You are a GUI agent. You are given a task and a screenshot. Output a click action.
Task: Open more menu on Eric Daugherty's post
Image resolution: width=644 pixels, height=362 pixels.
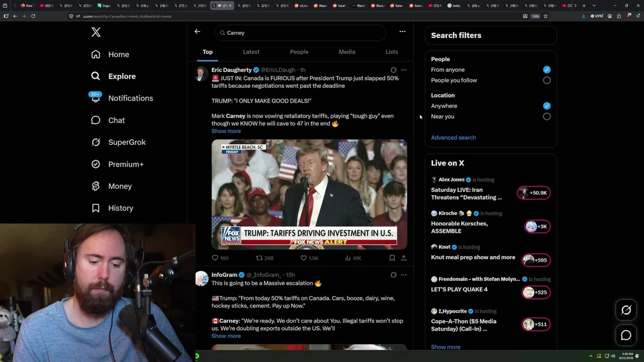pos(404,70)
